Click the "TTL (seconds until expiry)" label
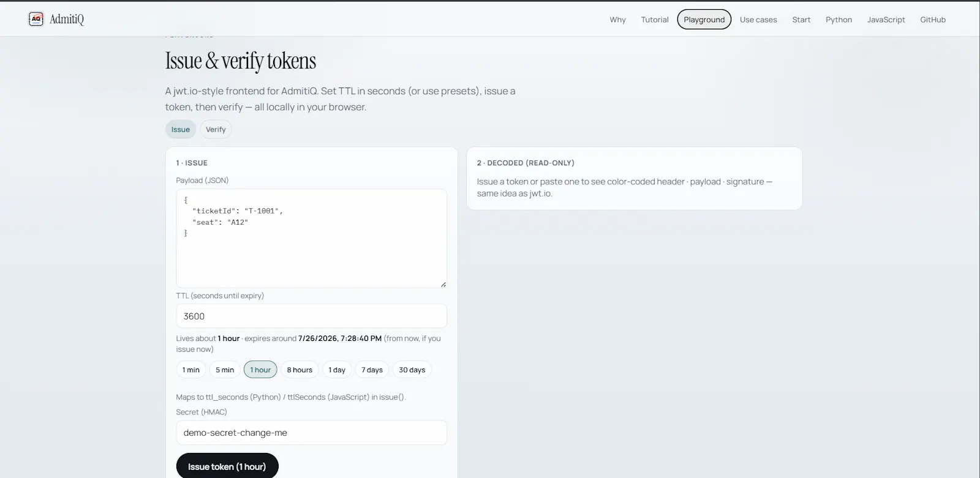Screen dimensions: 980x478 [x=220, y=296]
